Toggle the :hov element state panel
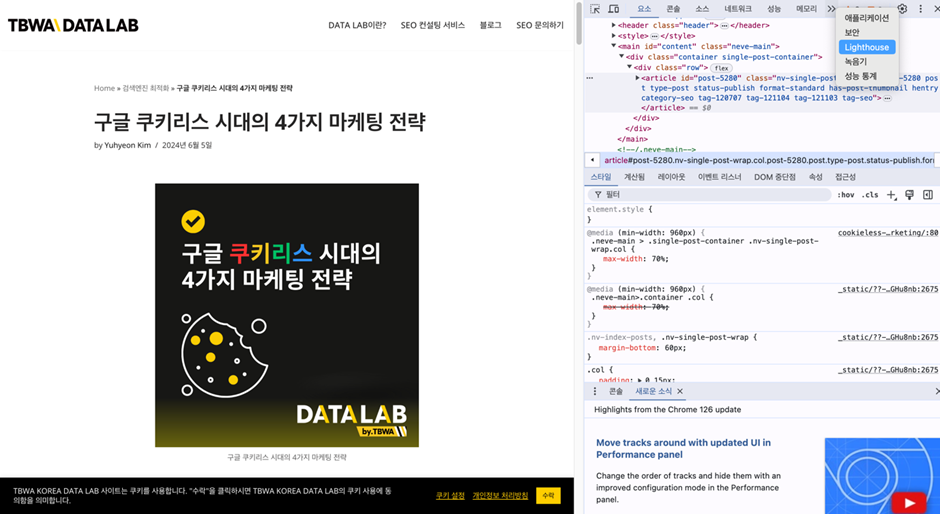The width and height of the screenshot is (940, 514). coord(846,195)
